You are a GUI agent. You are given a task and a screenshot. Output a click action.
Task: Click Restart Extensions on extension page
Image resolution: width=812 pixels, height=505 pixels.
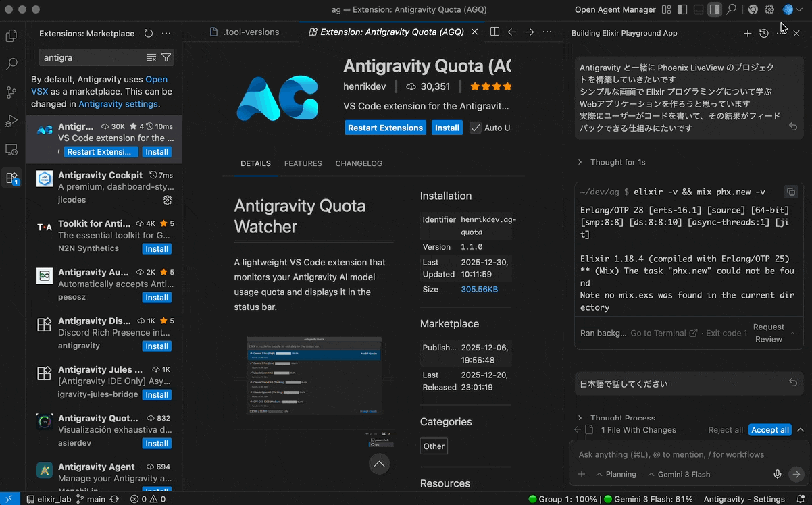tap(386, 128)
